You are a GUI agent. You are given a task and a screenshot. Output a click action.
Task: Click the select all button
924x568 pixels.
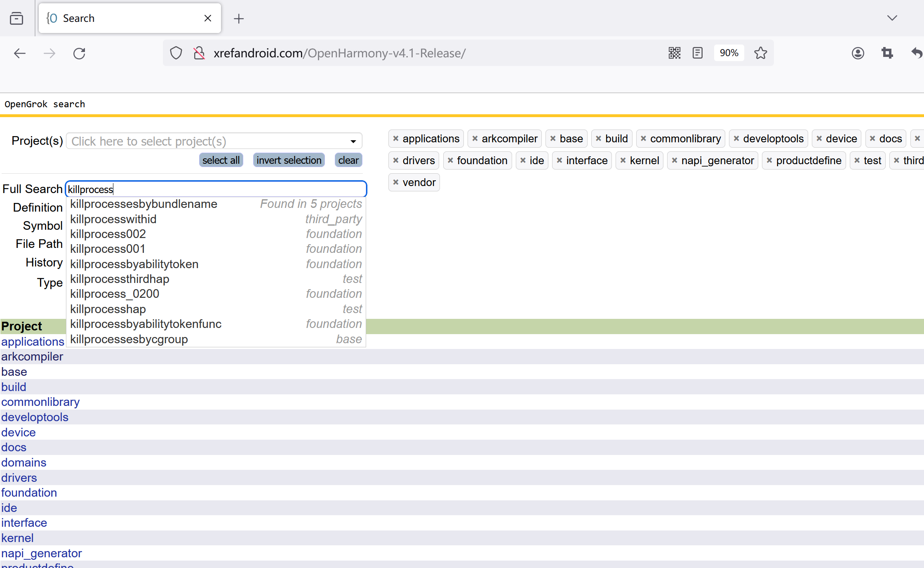tap(221, 160)
